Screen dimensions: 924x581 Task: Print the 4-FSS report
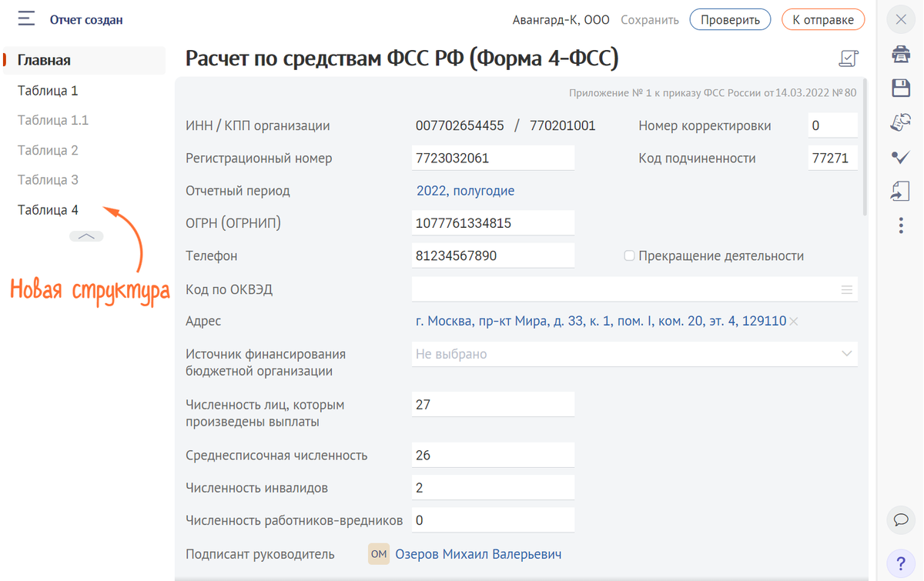click(x=901, y=55)
